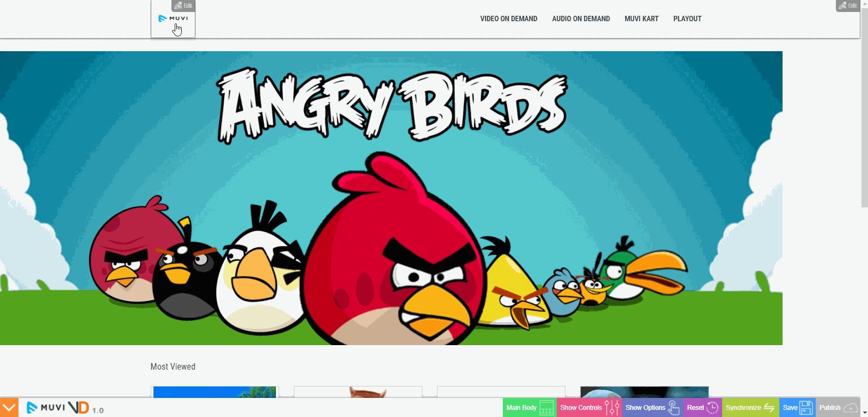Open Playout menu item
Screen dimensions: 868x417
pos(687,19)
